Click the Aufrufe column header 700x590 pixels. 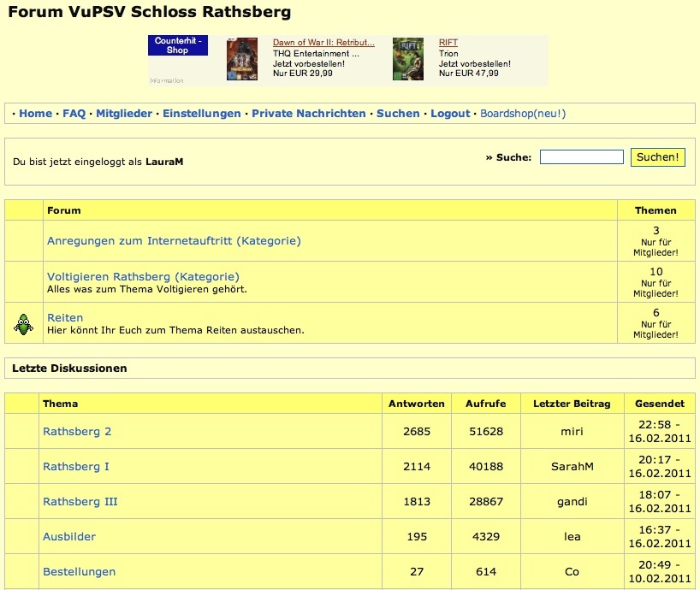tap(486, 404)
